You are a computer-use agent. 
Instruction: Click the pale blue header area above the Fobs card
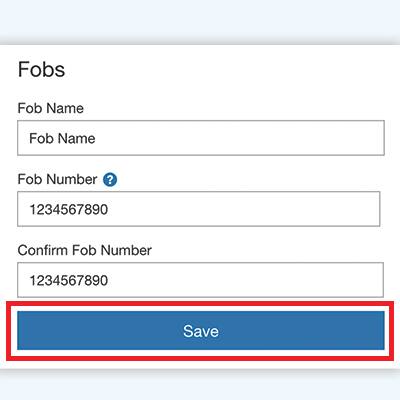pyautogui.click(x=200, y=18)
